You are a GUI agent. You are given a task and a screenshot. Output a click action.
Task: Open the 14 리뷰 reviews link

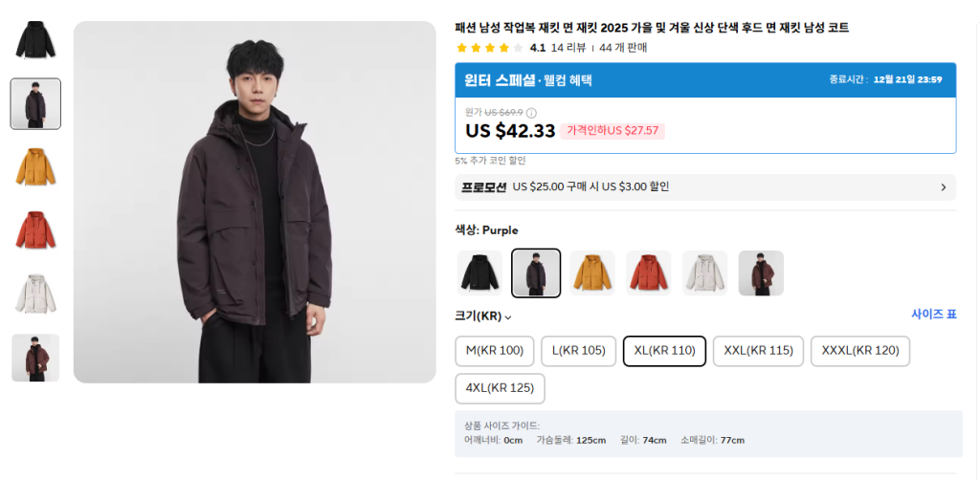pos(568,48)
